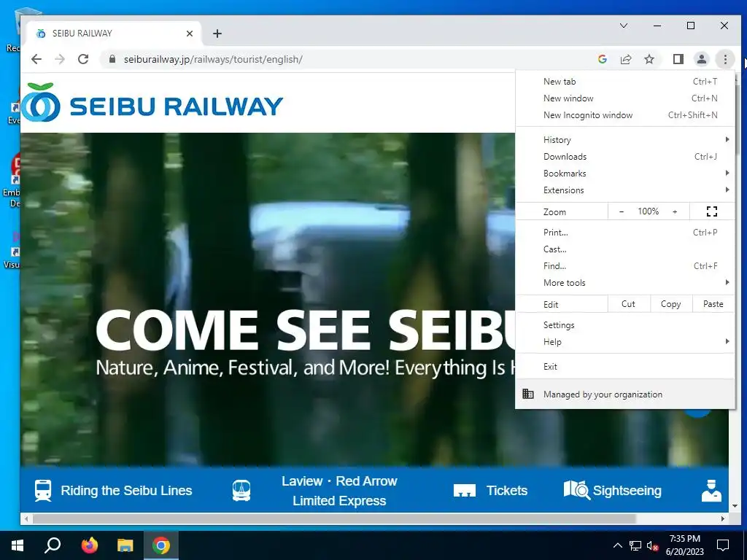The width and height of the screenshot is (747, 560).
Task: Open Chrome Settings
Action: 625,324
